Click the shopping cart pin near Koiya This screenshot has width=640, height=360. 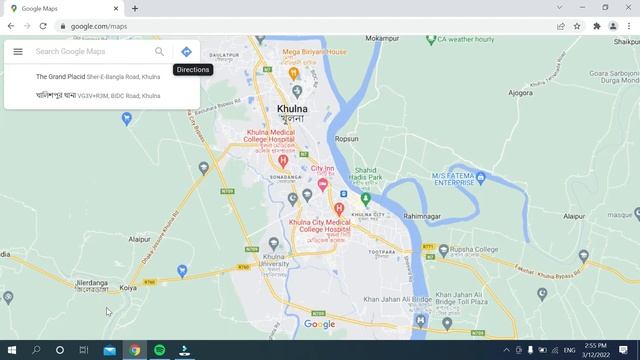point(182,271)
